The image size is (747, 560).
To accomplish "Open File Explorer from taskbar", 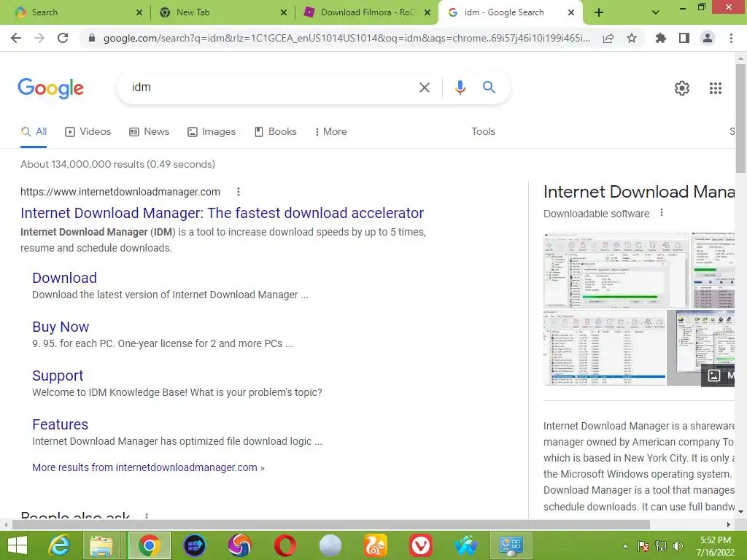I will pos(101,545).
